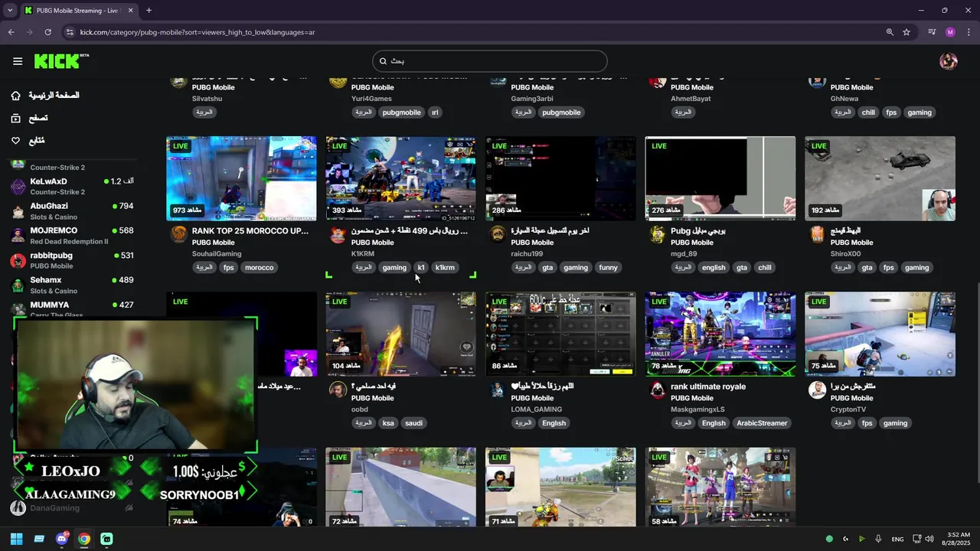Click the K1KRM channel avatar

click(x=338, y=234)
